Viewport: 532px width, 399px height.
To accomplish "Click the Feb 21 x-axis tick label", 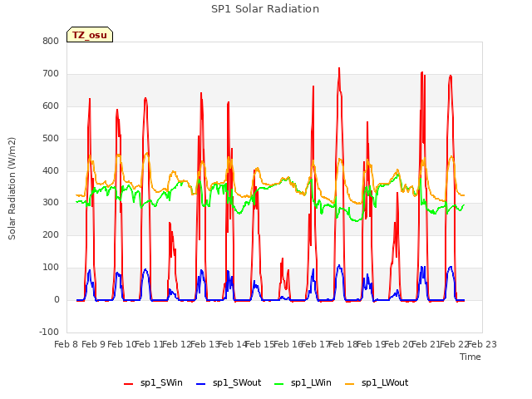I will pyautogui.click(x=426, y=344).
